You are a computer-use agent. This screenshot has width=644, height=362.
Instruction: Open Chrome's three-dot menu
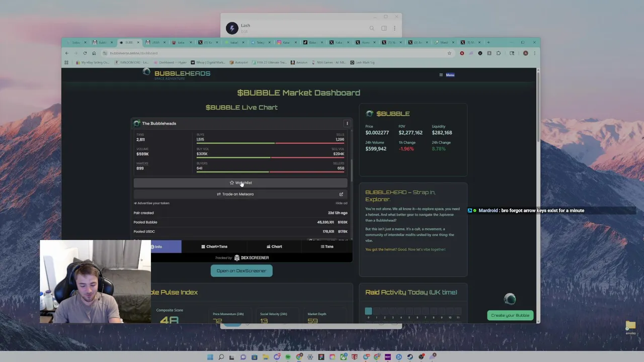(535, 53)
